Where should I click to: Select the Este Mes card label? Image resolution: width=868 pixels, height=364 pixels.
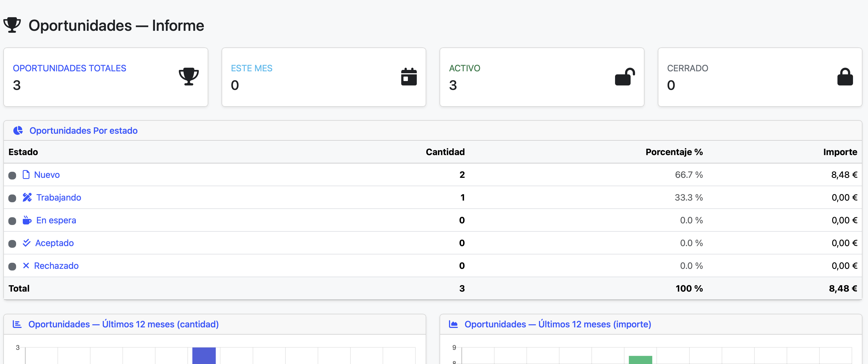click(252, 68)
